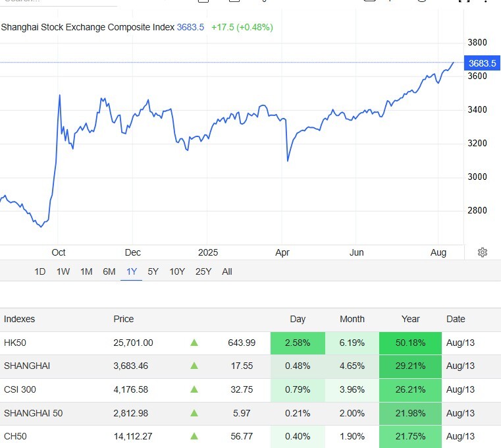Click green up arrow in SHANGHAI 50 row
This screenshot has height=448, width=501.
[194, 413]
